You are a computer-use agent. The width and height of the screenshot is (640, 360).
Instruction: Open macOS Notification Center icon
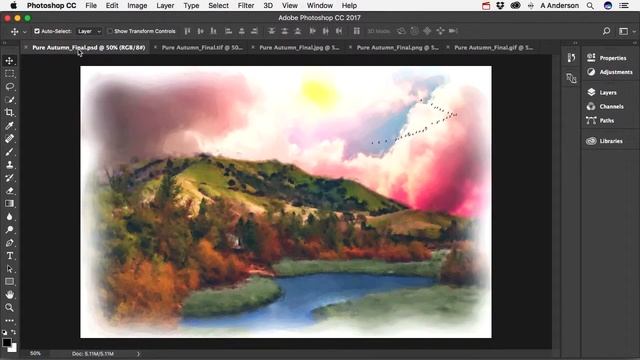point(624,5)
